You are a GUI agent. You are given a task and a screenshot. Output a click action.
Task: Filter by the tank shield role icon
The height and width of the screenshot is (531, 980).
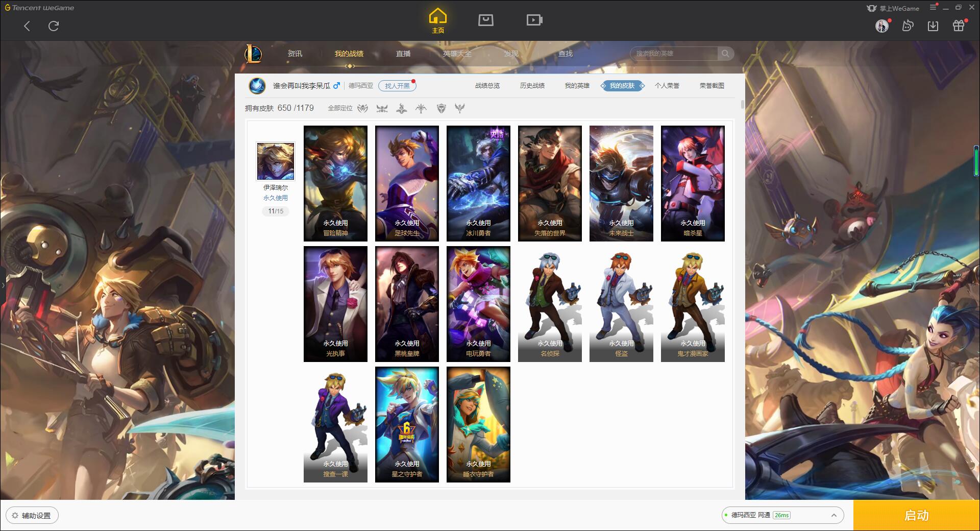[442, 108]
